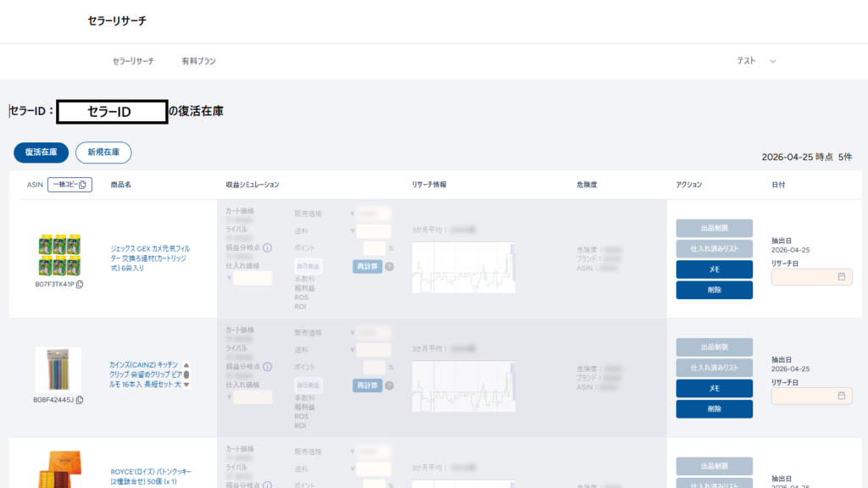The height and width of the screenshot is (488, 868).
Task: Click help question mark beside first 再計算
Action: coord(390,267)
